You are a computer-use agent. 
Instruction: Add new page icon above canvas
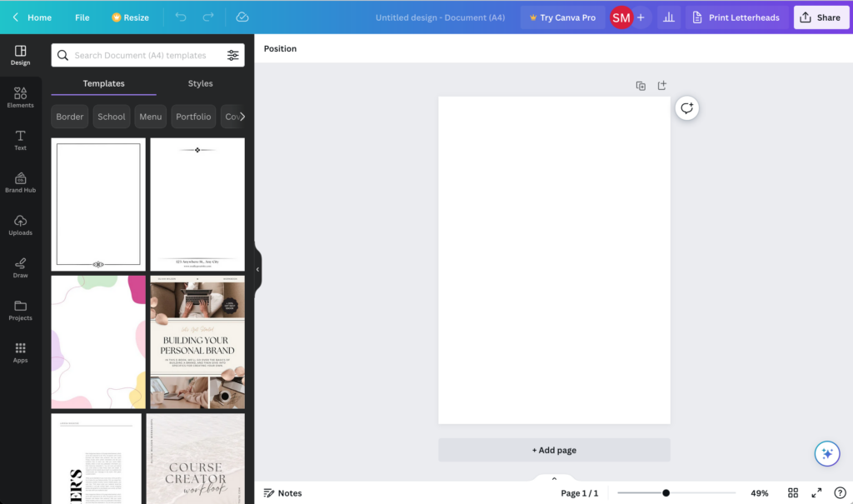661,86
